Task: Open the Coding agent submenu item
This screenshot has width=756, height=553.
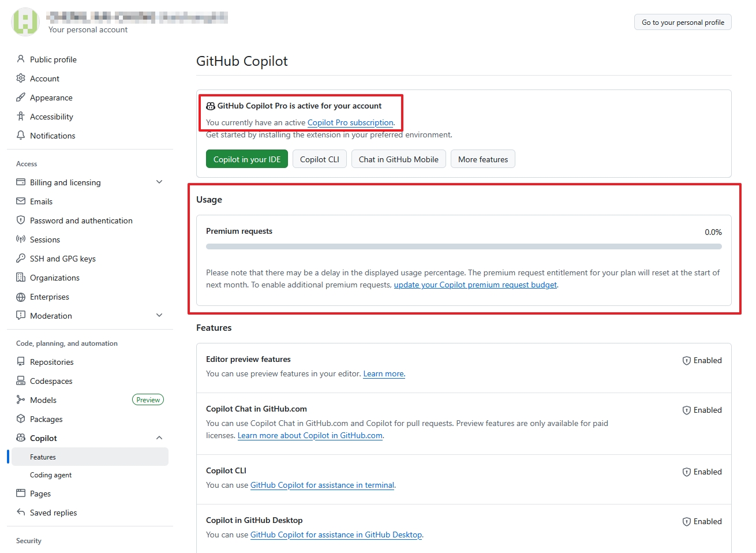Action: (x=90, y=474)
